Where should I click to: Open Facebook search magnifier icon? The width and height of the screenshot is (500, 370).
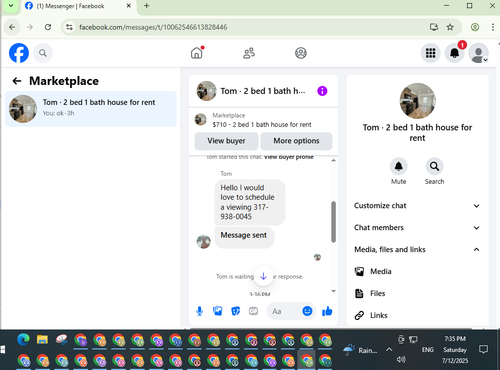(x=43, y=53)
